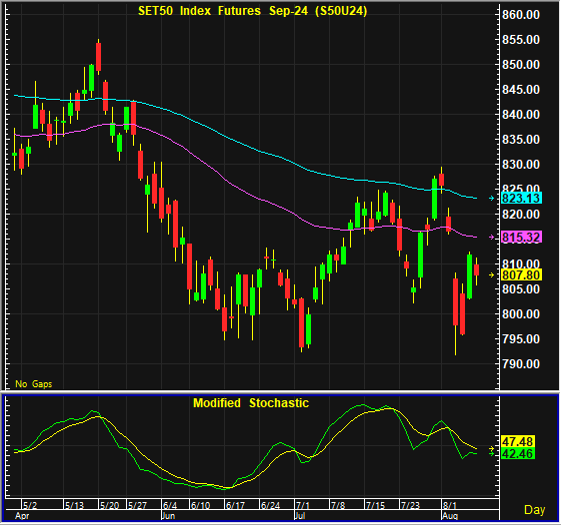Click the 860.00 price axis label

521,15
